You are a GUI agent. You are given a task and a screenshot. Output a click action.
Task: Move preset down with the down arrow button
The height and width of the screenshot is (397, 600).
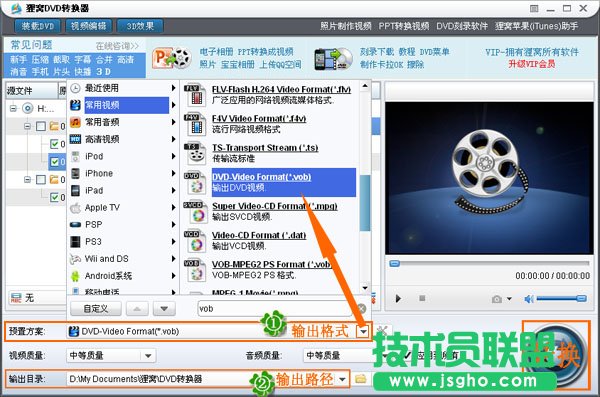coord(164,309)
